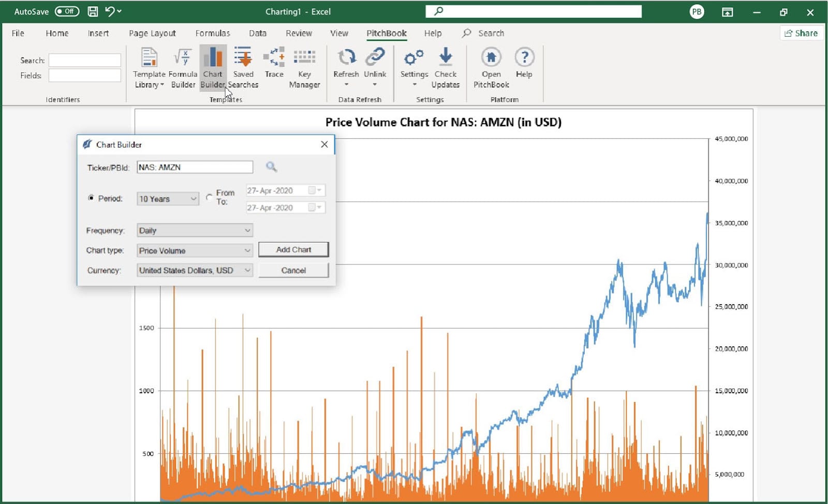Open the Formulas tab
This screenshot has width=828, height=504.
(213, 33)
